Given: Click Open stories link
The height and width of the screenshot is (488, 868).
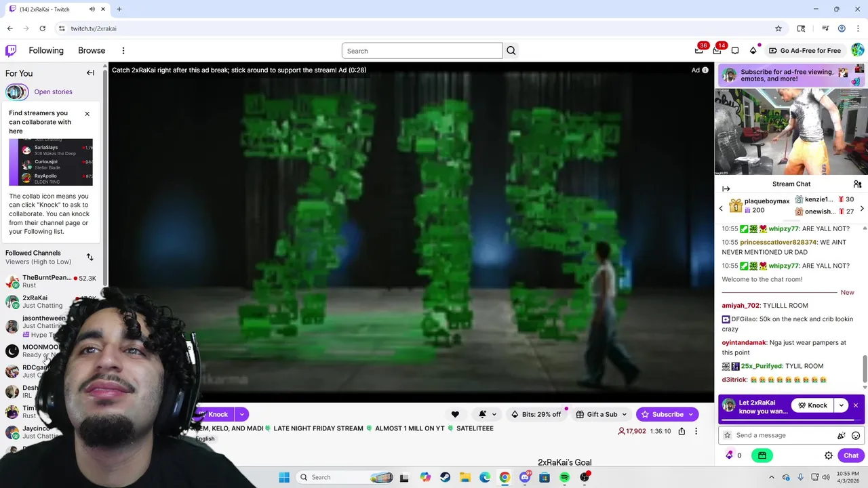Looking at the screenshot, I should (53, 92).
